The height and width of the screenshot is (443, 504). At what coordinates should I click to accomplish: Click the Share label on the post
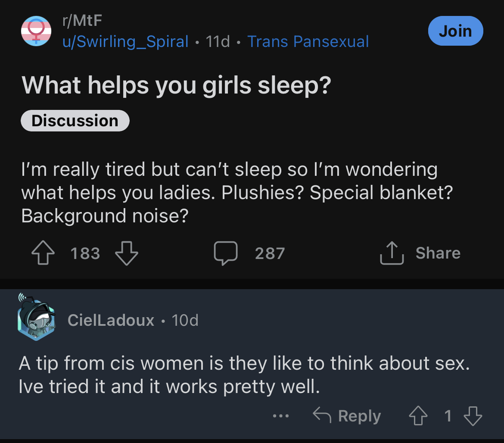point(438,253)
